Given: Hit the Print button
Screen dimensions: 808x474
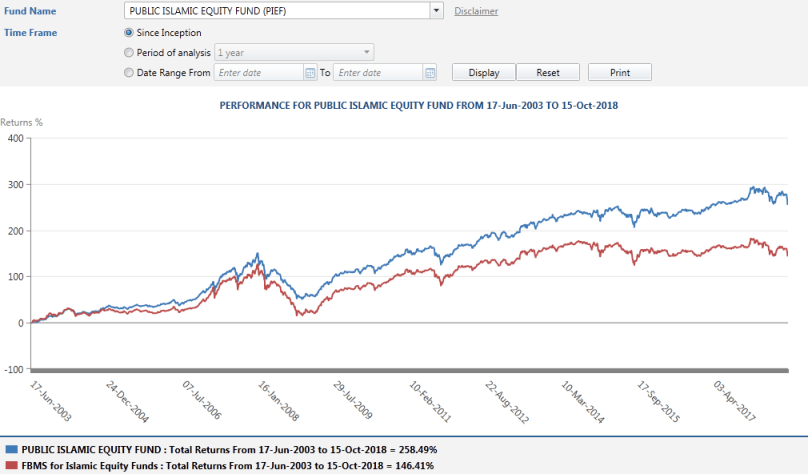Looking at the screenshot, I should point(619,73).
